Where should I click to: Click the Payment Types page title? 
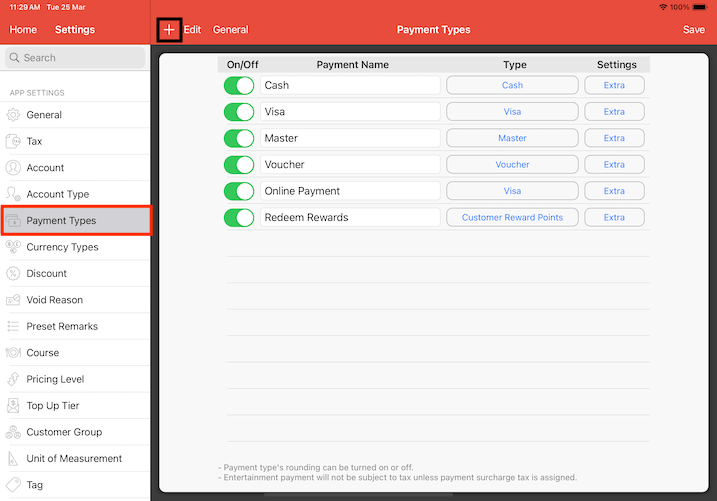click(433, 30)
